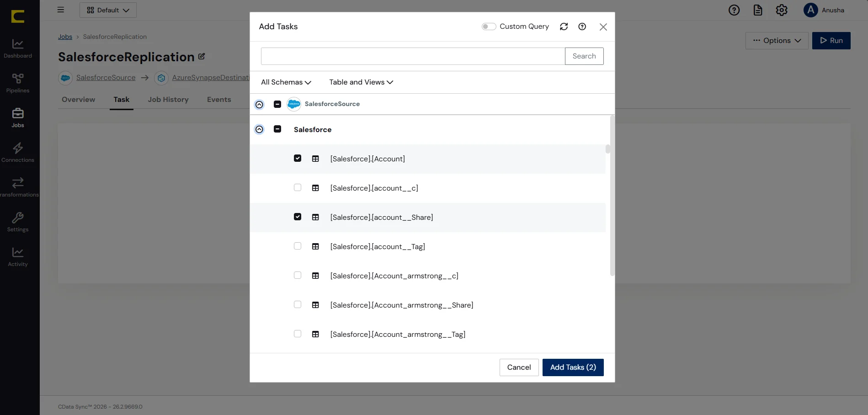Open the All Schemas dropdown
This screenshot has height=415, width=868.
click(286, 82)
